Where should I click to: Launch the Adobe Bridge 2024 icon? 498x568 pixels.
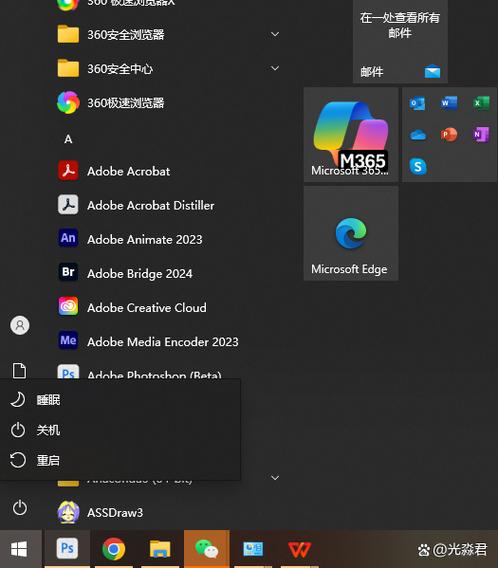68,272
